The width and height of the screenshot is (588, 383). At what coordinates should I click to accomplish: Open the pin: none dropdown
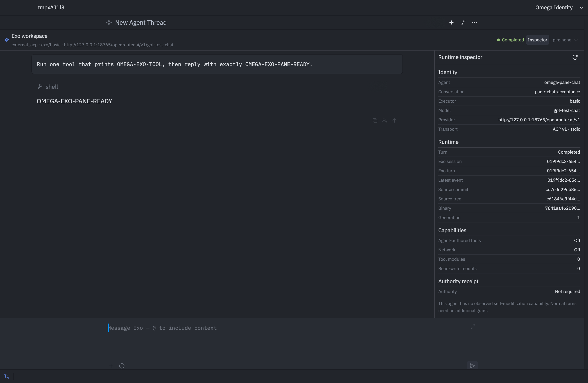(565, 40)
